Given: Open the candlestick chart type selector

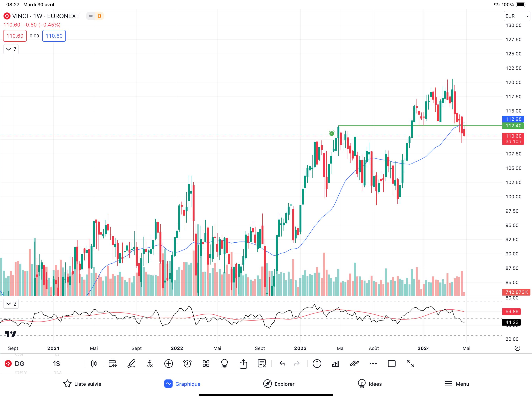Looking at the screenshot, I should point(94,364).
